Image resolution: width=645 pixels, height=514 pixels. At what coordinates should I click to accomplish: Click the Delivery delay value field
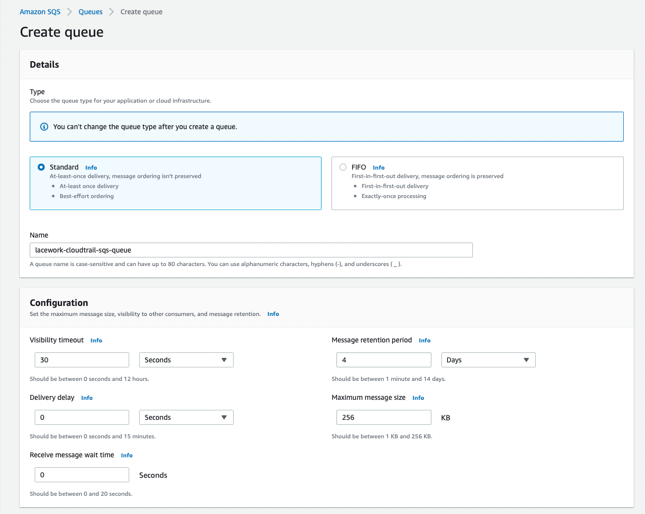click(x=82, y=417)
